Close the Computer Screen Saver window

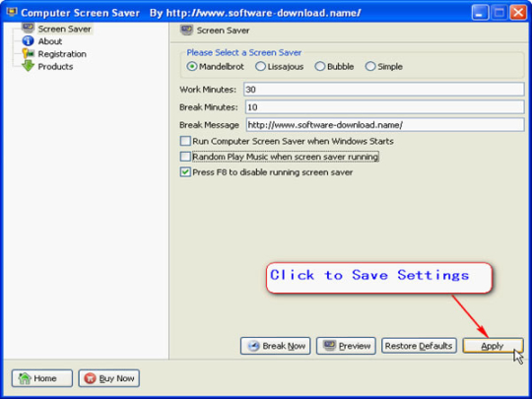point(518,13)
